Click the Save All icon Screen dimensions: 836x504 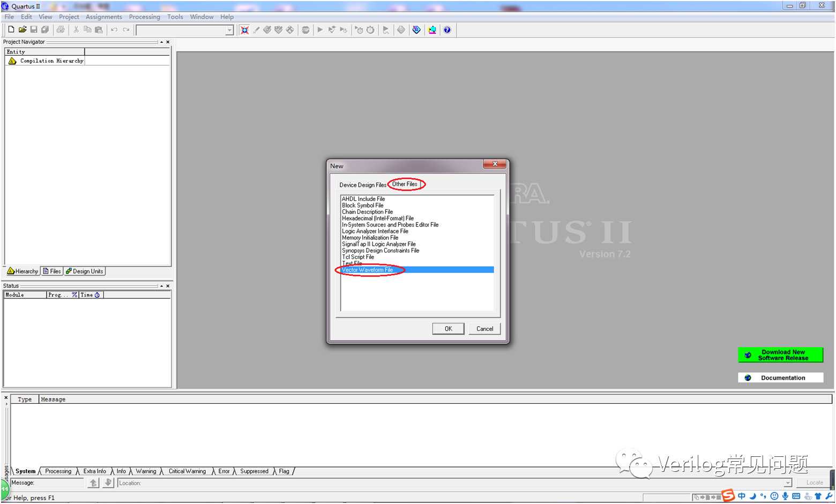click(x=45, y=30)
